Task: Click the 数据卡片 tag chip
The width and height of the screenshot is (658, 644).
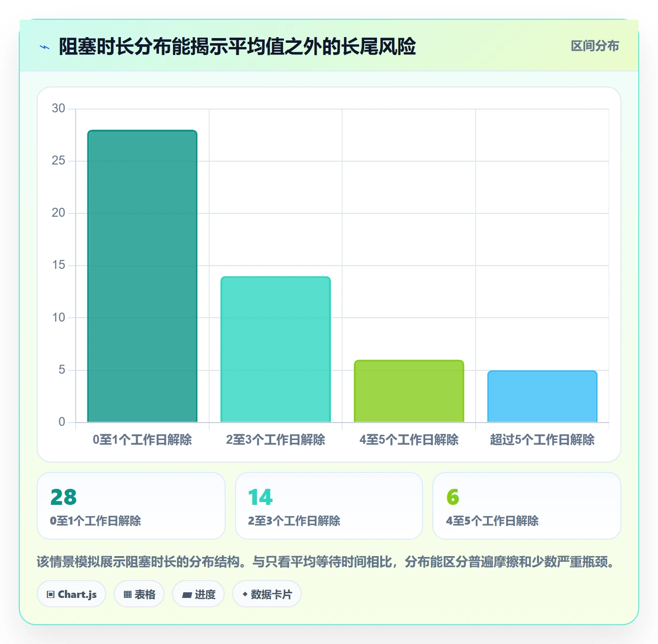Action: coord(266,594)
